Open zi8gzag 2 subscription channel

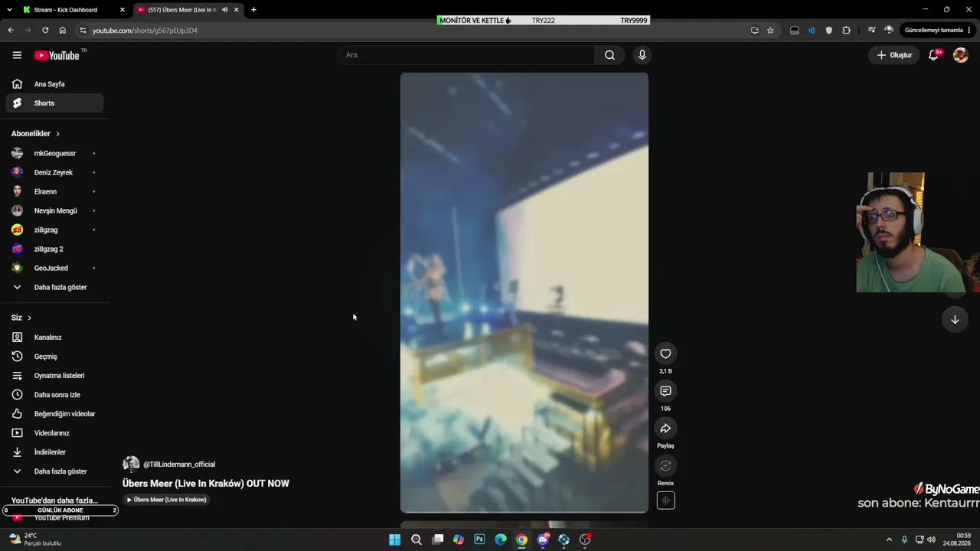click(54, 249)
